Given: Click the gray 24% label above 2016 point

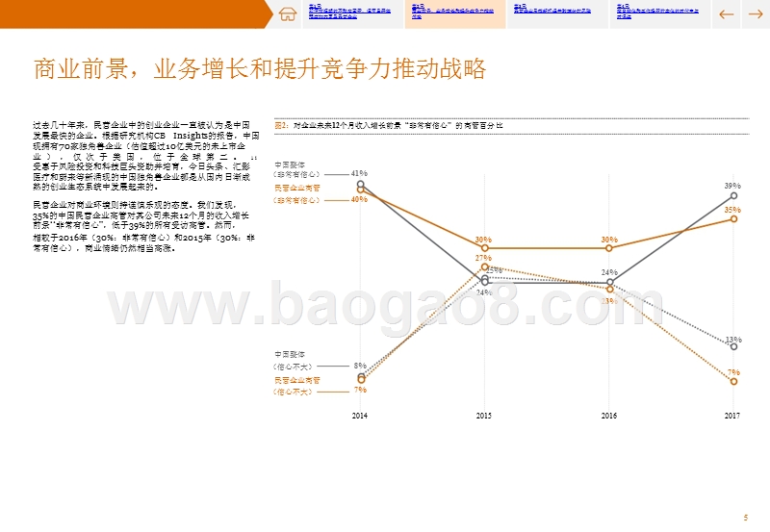Looking at the screenshot, I should click(609, 272).
